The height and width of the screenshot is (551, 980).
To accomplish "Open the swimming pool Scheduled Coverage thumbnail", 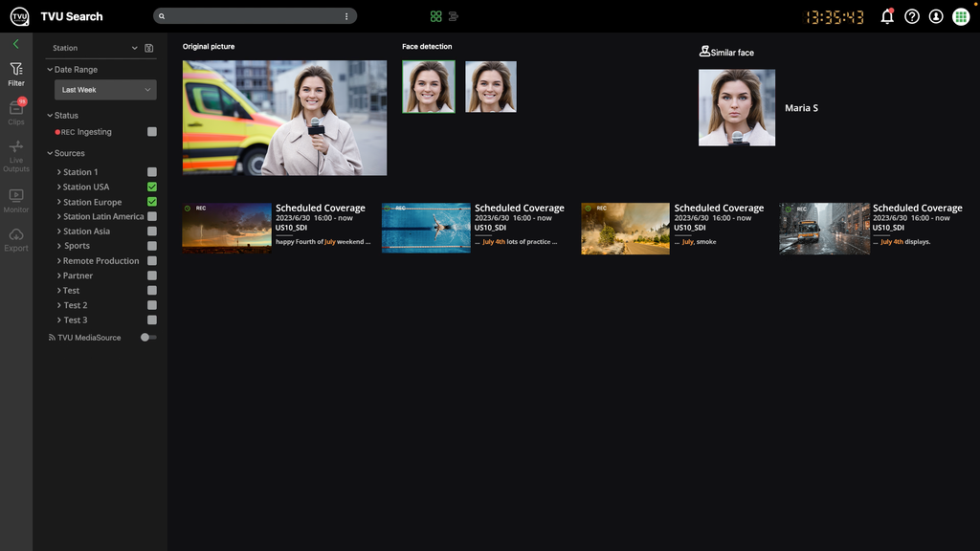I will pyautogui.click(x=426, y=227).
